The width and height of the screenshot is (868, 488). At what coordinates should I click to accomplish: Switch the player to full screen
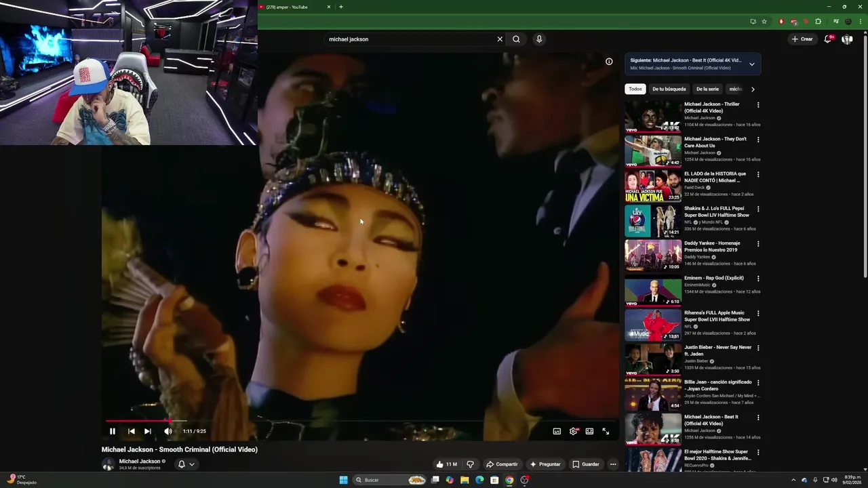pos(606,431)
